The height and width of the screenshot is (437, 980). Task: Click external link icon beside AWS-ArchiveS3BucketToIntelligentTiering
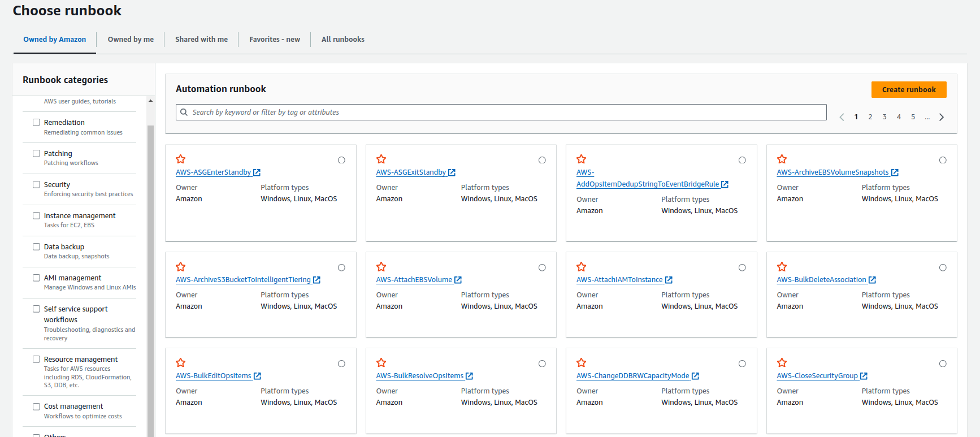coord(317,280)
